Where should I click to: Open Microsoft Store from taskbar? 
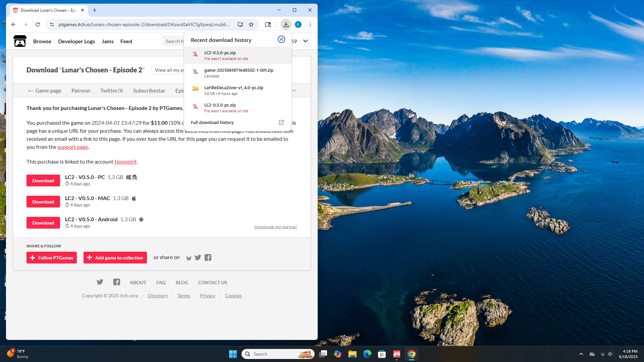(382, 354)
